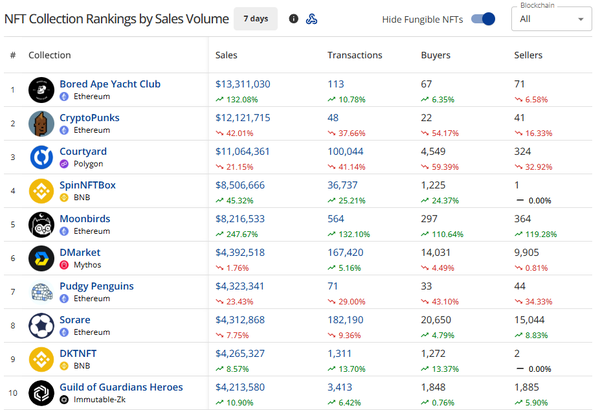This screenshot has height=410, width=600.
Task: Click the Immutable-Zk icon under Guild of Guardians
Action: click(x=64, y=400)
